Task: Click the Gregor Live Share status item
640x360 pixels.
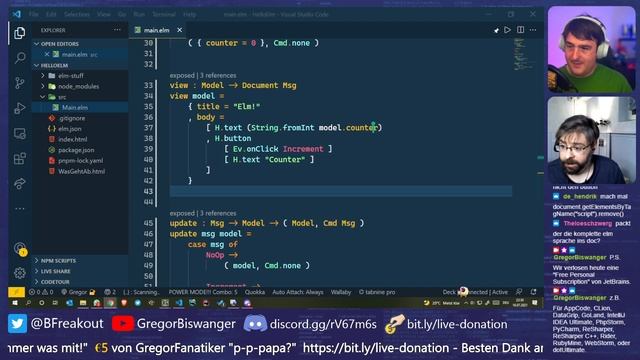Action: [78, 292]
